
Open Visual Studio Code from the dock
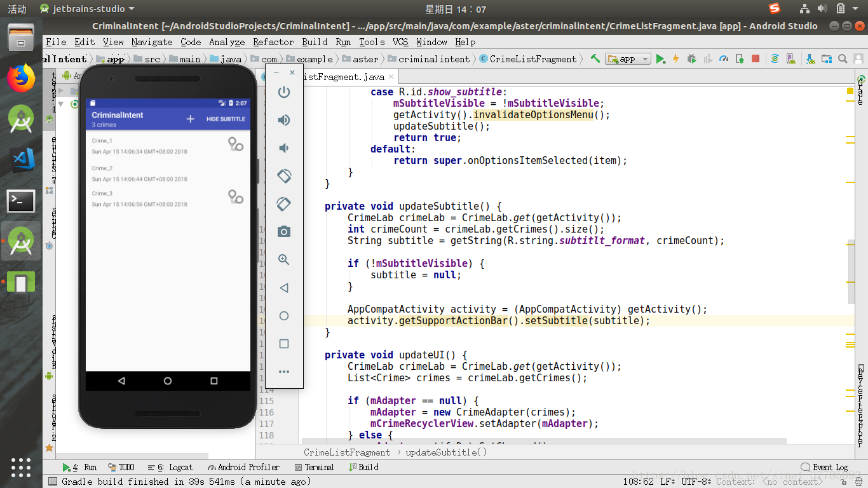21,160
